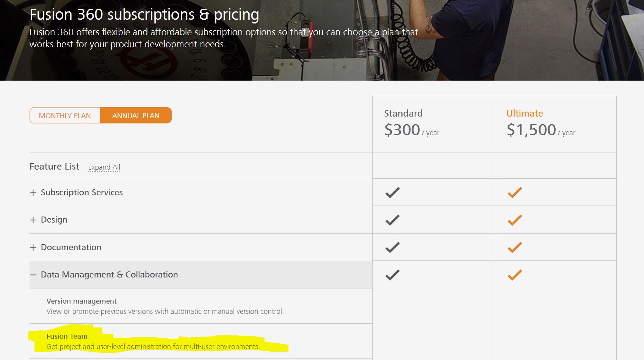Click the highlighted Fusion Team feature
644x360 pixels.
[67, 336]
